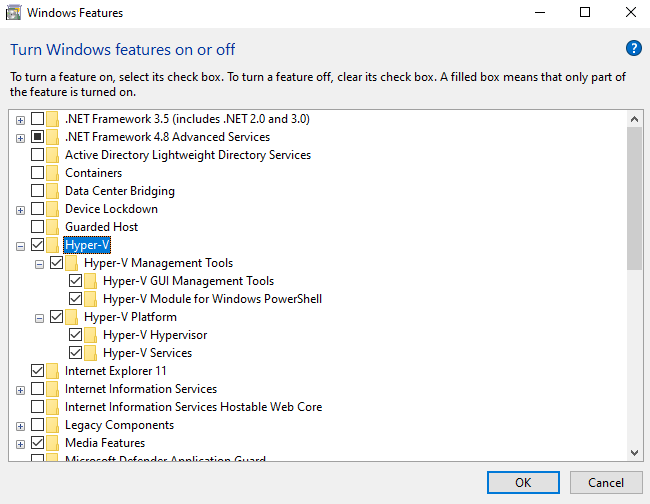The image size is (650, 504).
Task: Click the folder icon beside Media Features
Action: [53, 443]
